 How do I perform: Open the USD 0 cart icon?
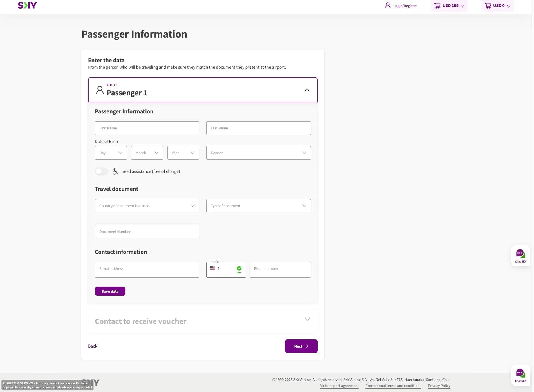point(488,6)
